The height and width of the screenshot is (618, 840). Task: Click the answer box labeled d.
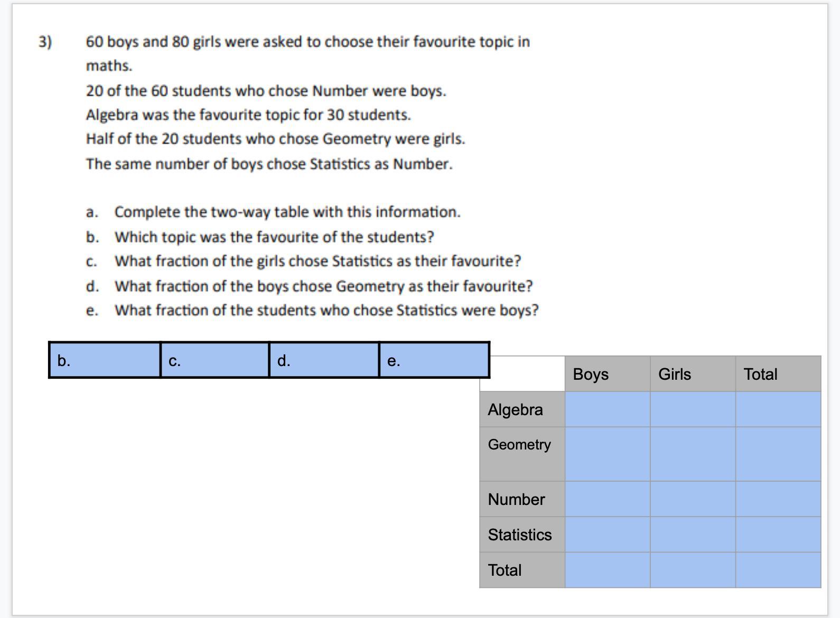[324, 360]
